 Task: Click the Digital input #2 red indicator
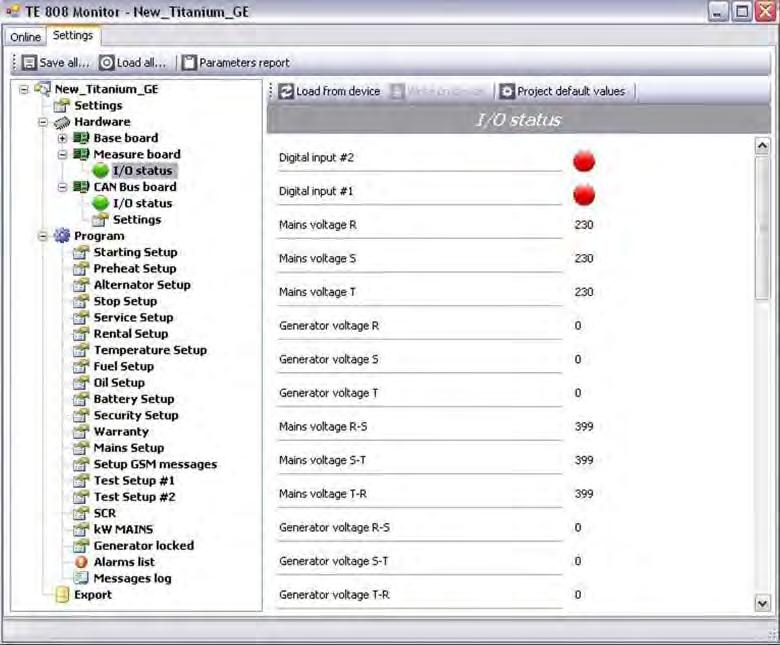point(584,161)
